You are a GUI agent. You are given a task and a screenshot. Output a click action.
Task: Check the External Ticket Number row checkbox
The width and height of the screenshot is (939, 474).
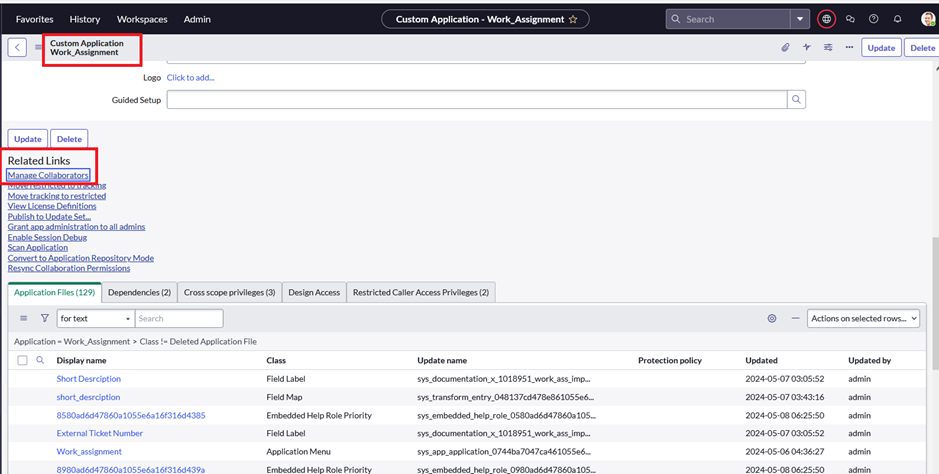[x=22, y=433]
